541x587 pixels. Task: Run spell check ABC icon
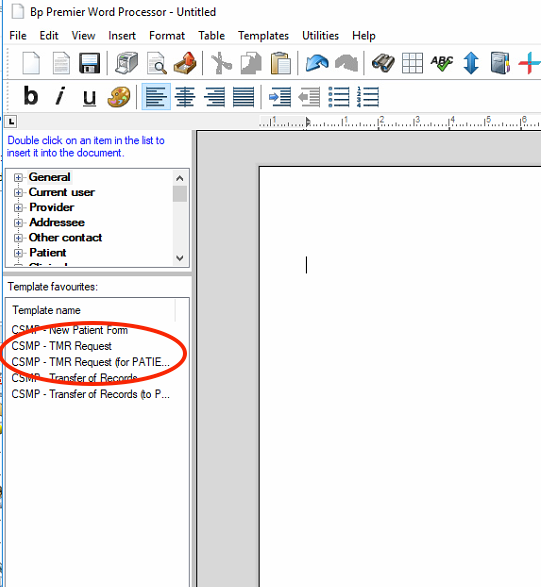pyautogui.click(x=442, y=63)
